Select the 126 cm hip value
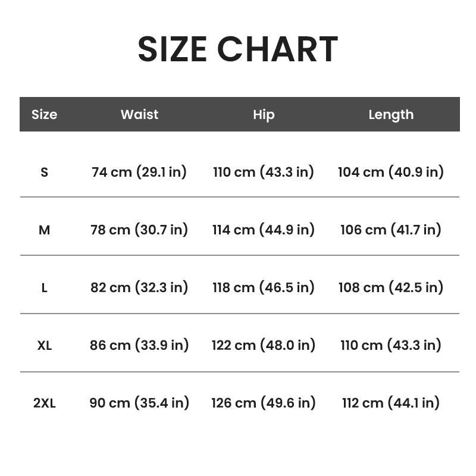 [264, 403]
